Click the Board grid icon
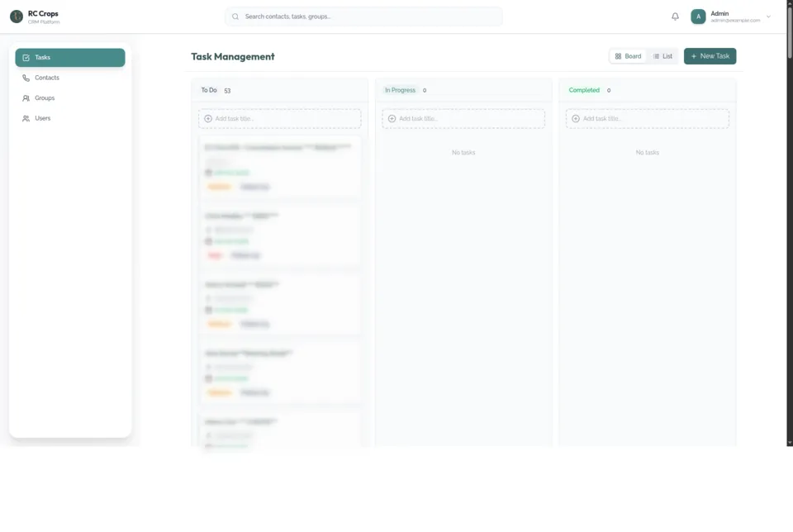This screenshot has height=532, width=793. pos(618,56)
